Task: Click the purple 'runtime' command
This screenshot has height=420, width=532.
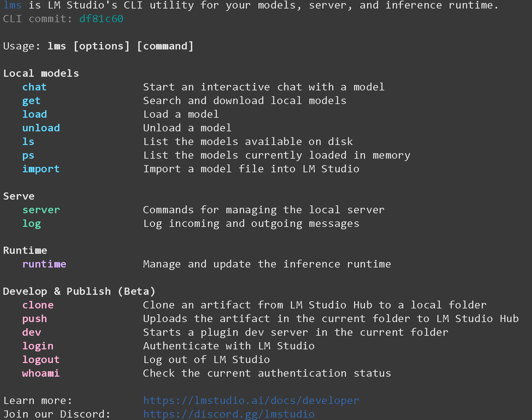Action: click(44, 264)
